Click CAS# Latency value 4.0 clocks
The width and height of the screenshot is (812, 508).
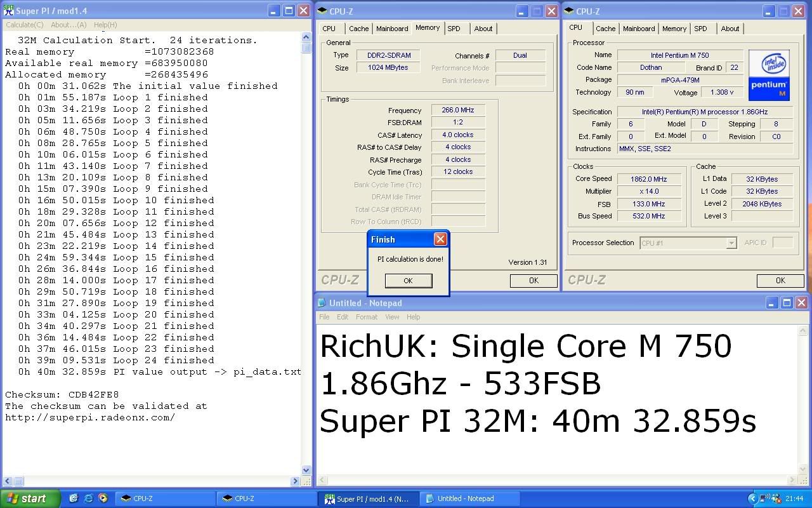(x=458, y=135)
